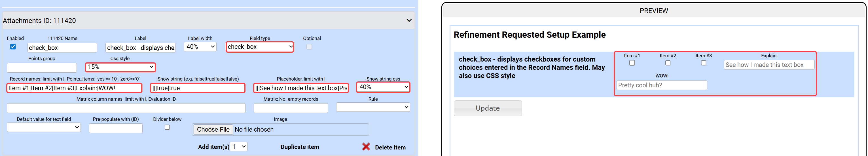Click the Explain text box in preview
Screen dimensions: 868x156
(x=769, y=65)
